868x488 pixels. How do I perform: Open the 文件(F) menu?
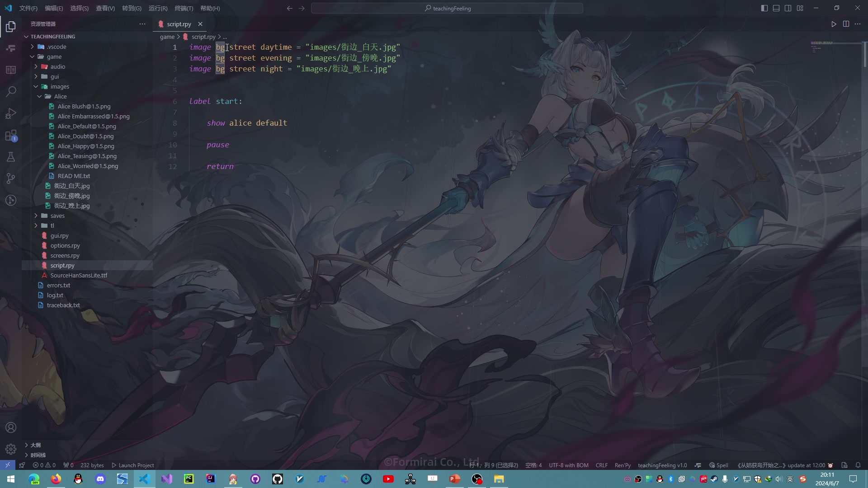coord(28,8)
